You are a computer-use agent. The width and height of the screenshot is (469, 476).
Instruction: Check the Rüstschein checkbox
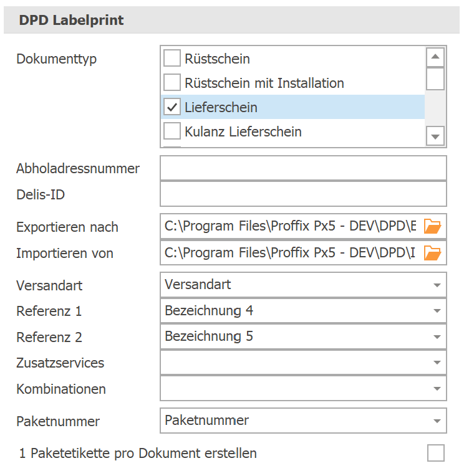click(172, 59)
